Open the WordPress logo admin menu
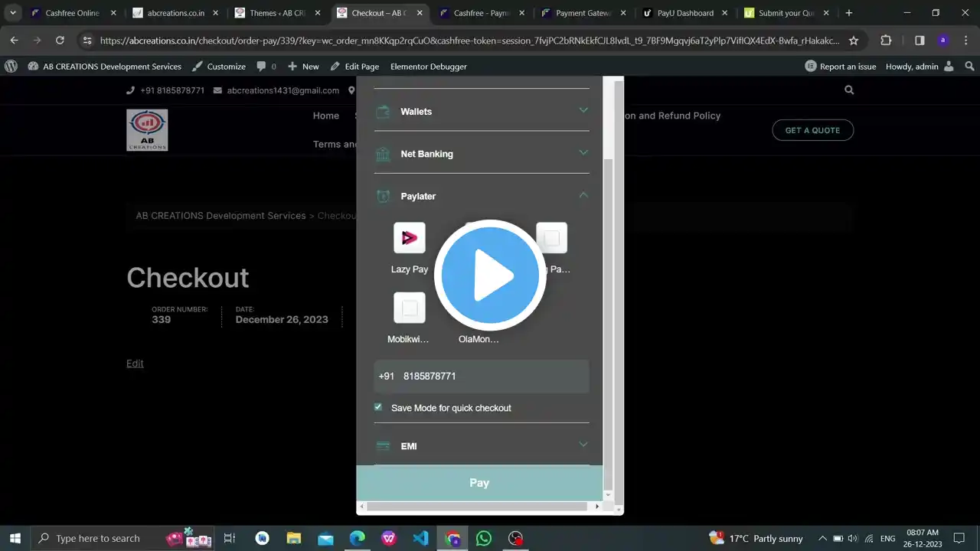The height and width of the screenshot is (551, 980). click(x=11, y=67)
